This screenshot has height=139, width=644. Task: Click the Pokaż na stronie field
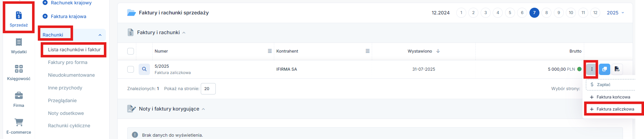click(x=208, y=89)
